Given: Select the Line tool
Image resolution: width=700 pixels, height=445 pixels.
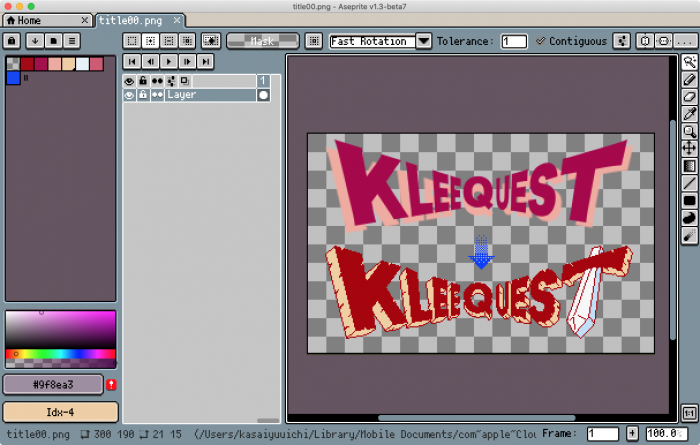Looking at the screenshot, I should pyautogui.click(x=689, y=183).
